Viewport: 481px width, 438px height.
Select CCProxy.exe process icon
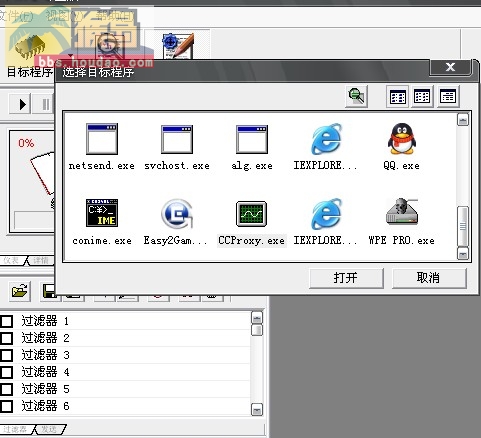pyautogui.click(x=252, y=214)
